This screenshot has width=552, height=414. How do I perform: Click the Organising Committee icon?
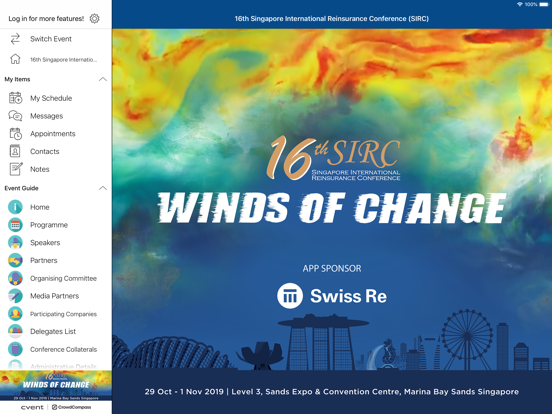coord(15,278)
